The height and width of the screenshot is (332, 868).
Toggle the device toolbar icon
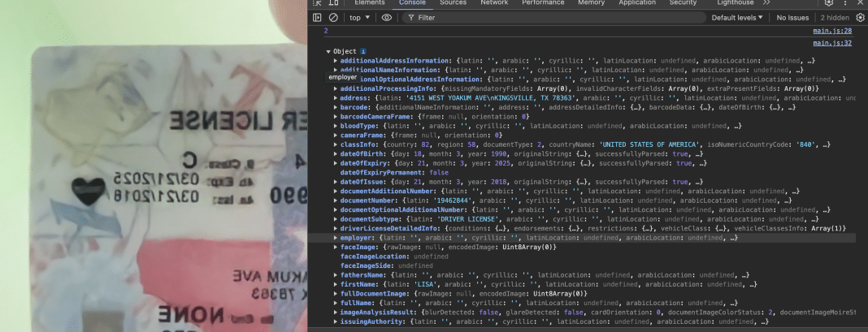tap(333, 2)
